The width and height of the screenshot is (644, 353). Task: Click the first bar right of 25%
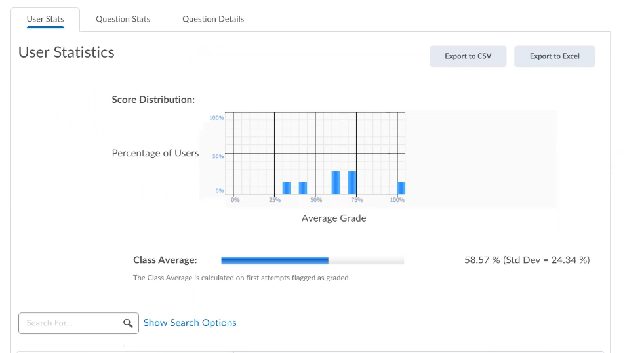tap(286, 188)
